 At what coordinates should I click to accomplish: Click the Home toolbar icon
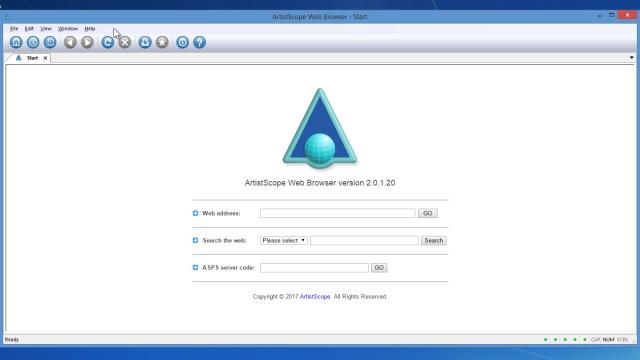[x=16, y=42]
